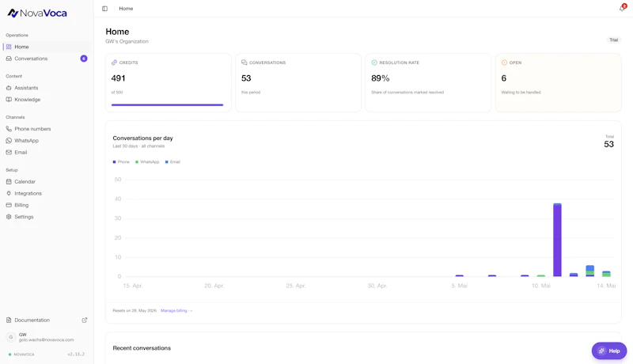Click 'Resets on 28. May 2026' text
This screenshot has width=633, height=364.
135,311
